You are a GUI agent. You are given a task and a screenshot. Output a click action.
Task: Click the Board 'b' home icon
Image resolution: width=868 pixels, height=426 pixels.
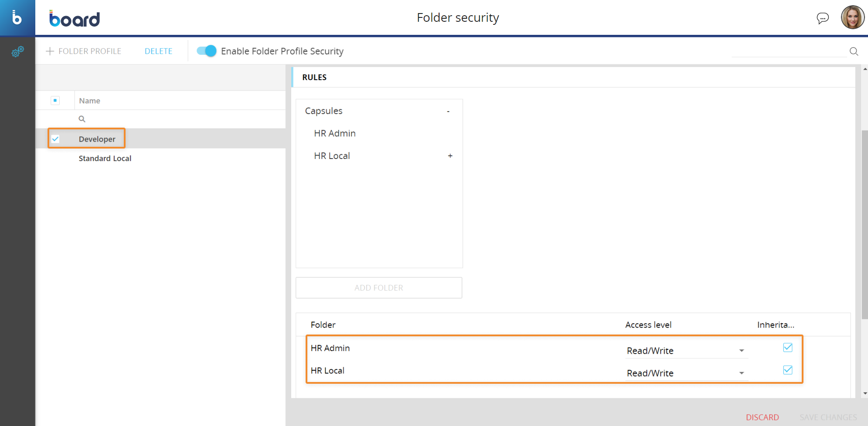pyautogui.click(x=17, y=18)
